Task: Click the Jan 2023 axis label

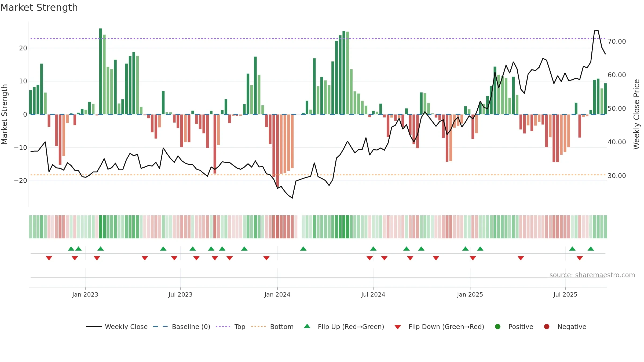Action: (85, 294)
